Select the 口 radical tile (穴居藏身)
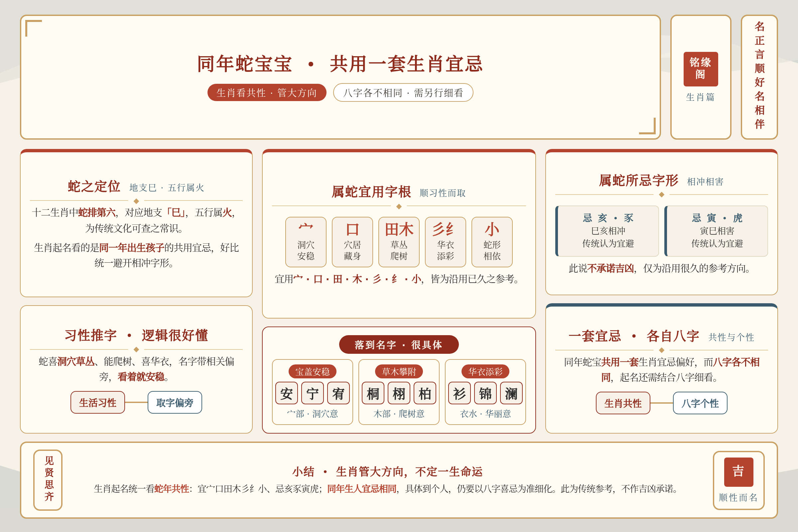Image resolution: width=798 pixels, height=532 pixels. (x=352, y=242)
